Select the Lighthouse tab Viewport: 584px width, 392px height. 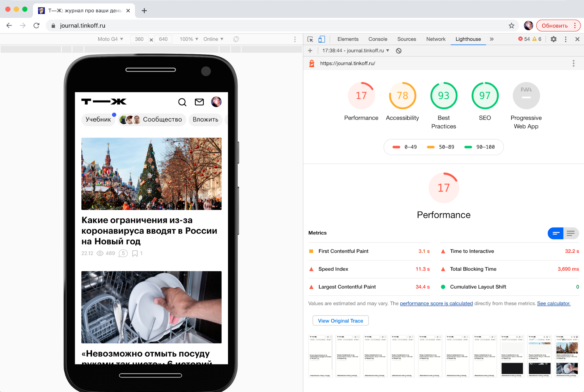[468, 39]
